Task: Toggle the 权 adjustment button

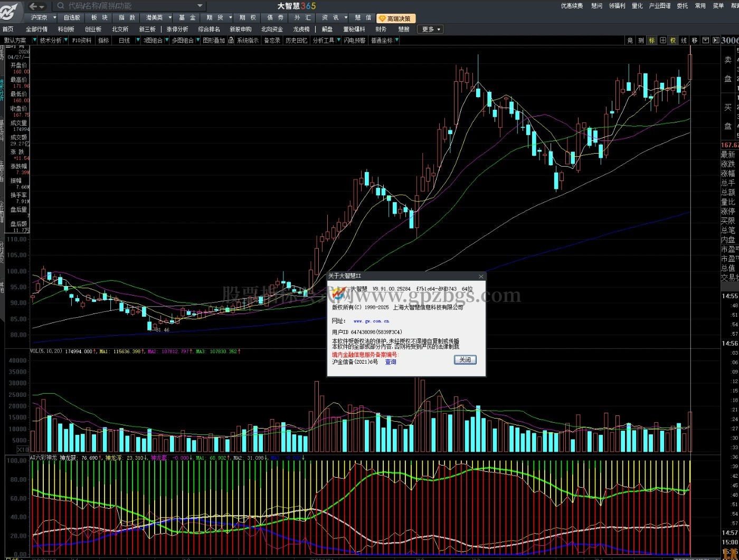Action: (x=673, y=40)
